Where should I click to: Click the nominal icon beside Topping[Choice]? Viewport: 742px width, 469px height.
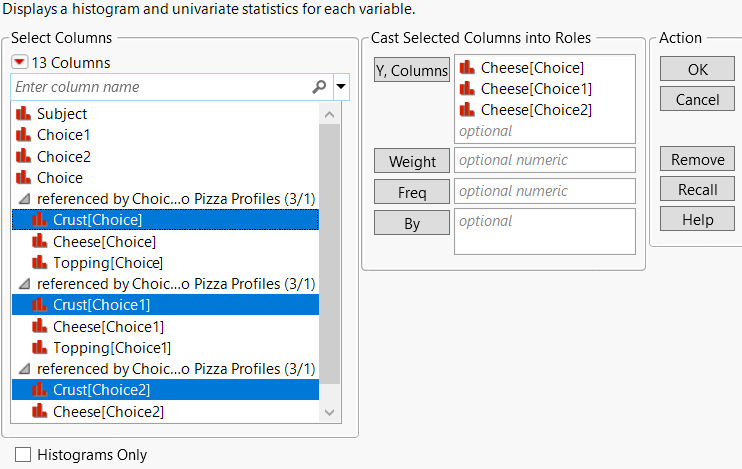[x=40, y=263]
